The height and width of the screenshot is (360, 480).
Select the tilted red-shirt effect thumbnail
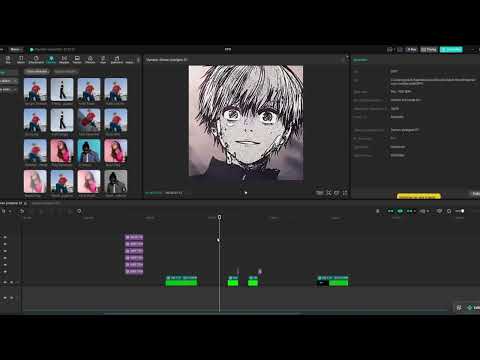coord(89,120)
